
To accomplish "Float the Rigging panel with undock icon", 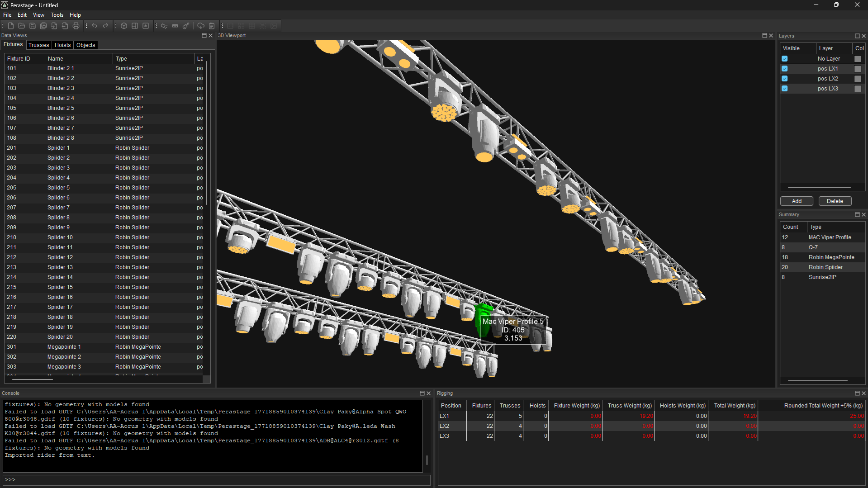I will click(x=857, y=393).
